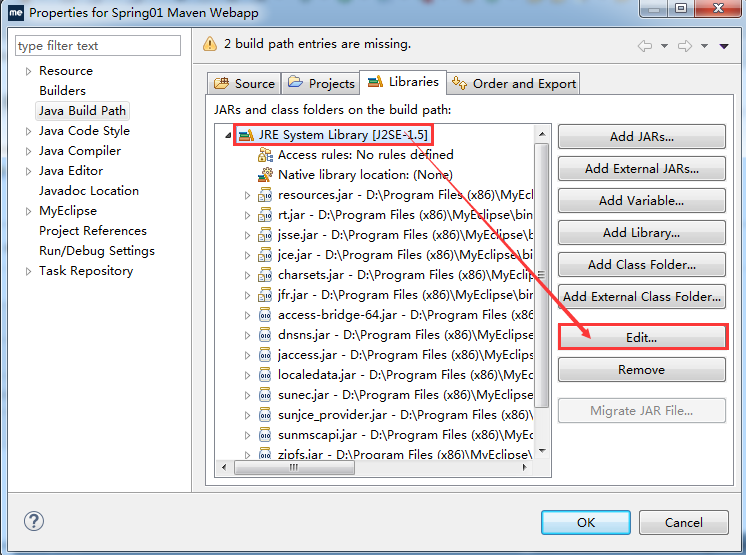Click the jsse.jar jar icon
Image resolution: width=746 pixels, height=555 pixels.
[265, 235]
